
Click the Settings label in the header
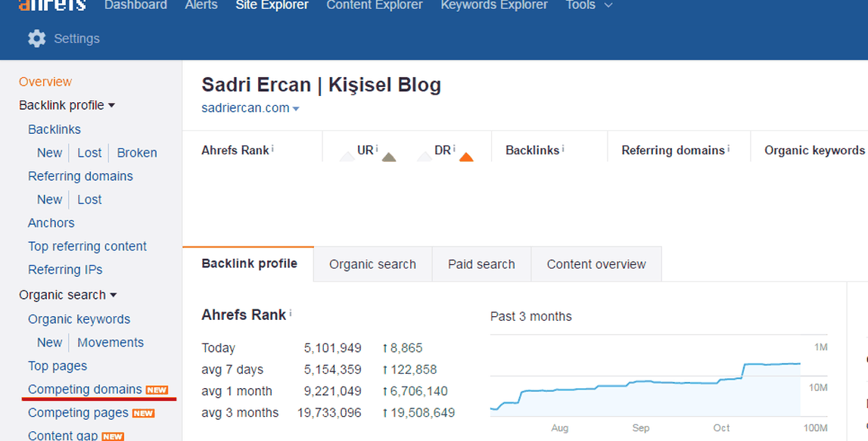(77, 39)
